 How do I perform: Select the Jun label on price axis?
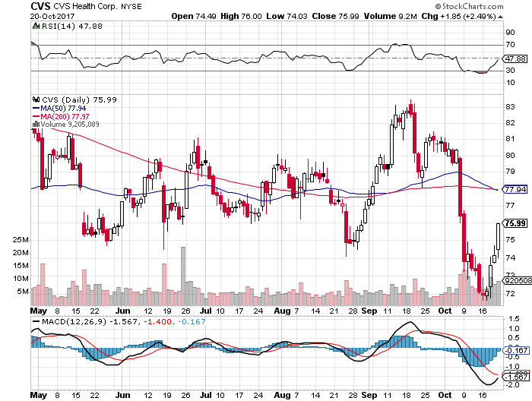coord(122,311)
